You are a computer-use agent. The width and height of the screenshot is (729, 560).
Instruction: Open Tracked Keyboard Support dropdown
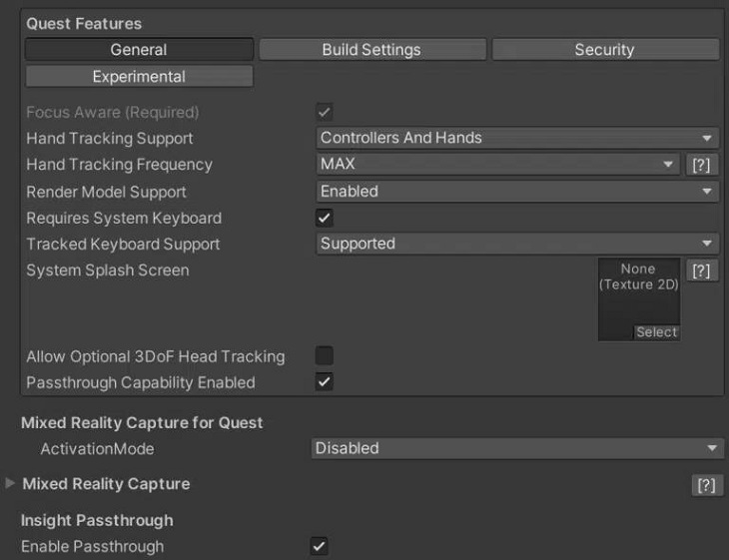pos(517,244)
